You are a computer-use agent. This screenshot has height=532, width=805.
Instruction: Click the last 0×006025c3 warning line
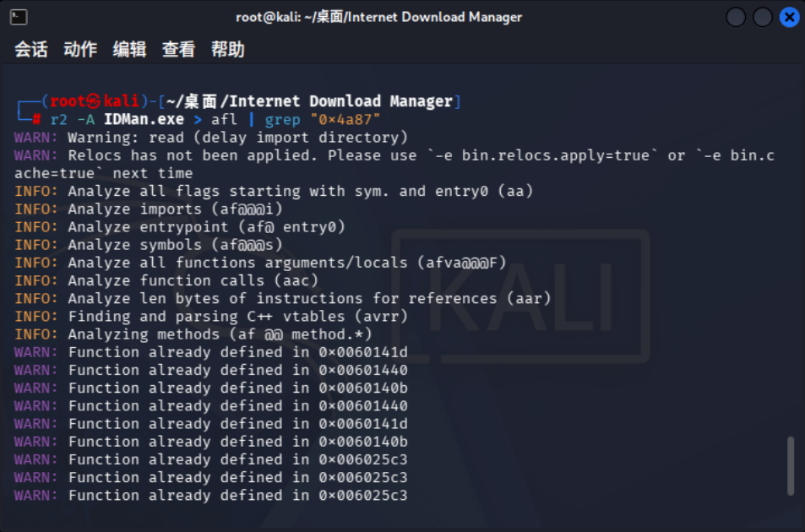click(210, 495)
